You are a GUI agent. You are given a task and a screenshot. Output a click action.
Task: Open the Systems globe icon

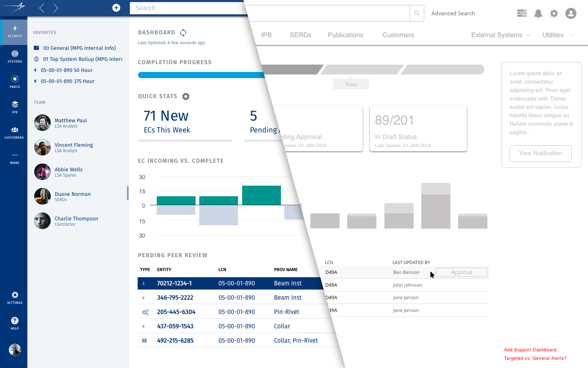click(x=15, y=56)
